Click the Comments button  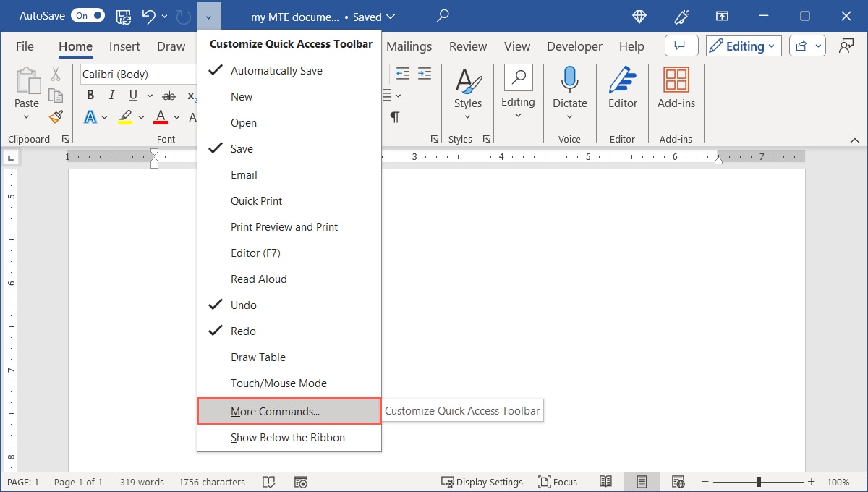681,45
